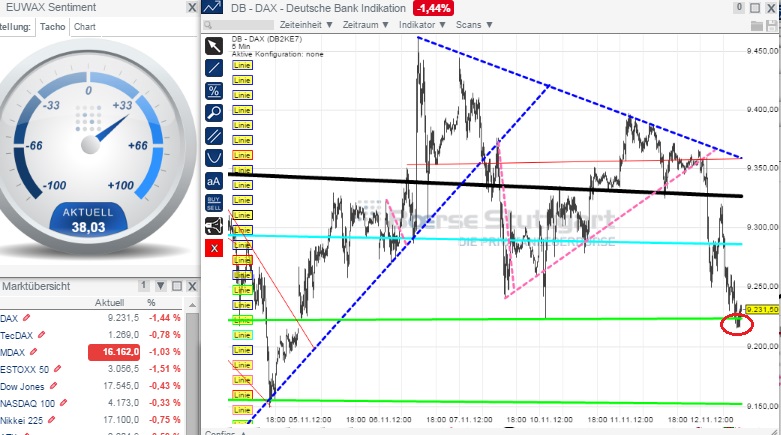Select the Dow Jones row name
The height and width of the screenshot is (435, 781).
point(22,386)
